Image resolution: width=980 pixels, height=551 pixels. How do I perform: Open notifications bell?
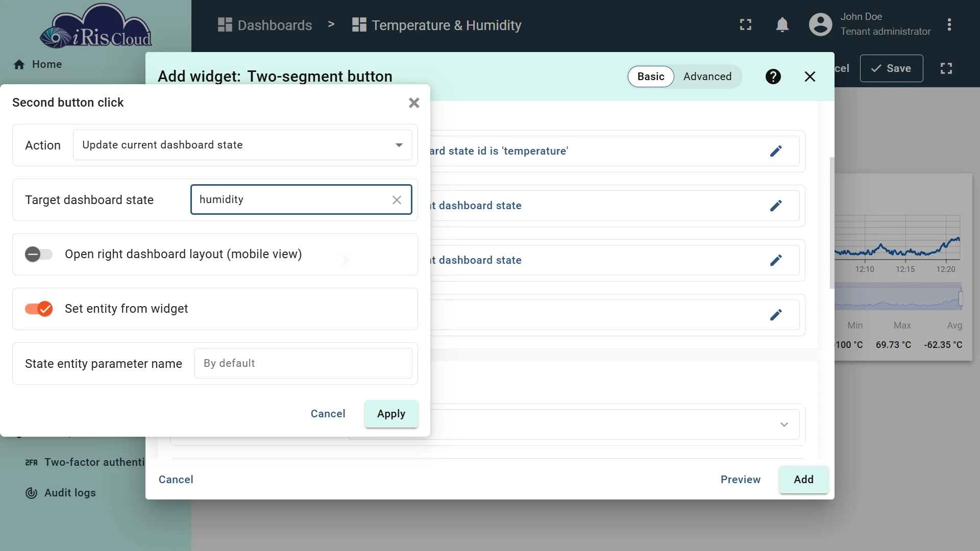point(782,24)
